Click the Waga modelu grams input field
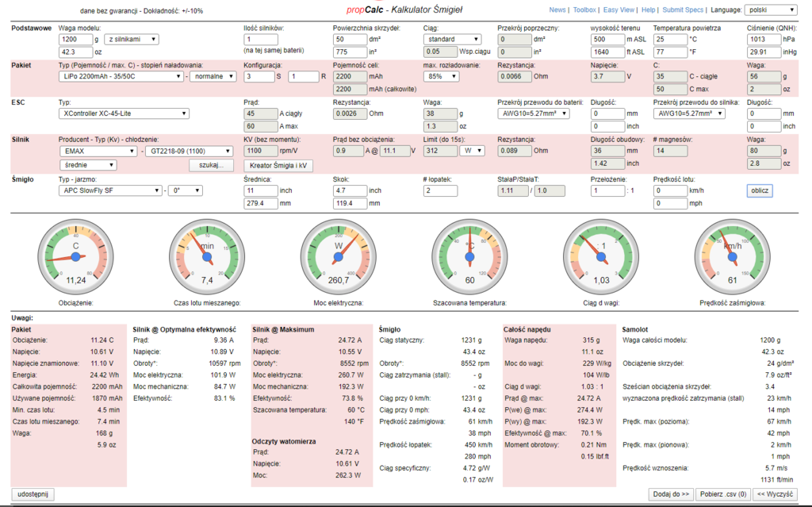Viewport: 812px width, 507px height. [75, 39]
